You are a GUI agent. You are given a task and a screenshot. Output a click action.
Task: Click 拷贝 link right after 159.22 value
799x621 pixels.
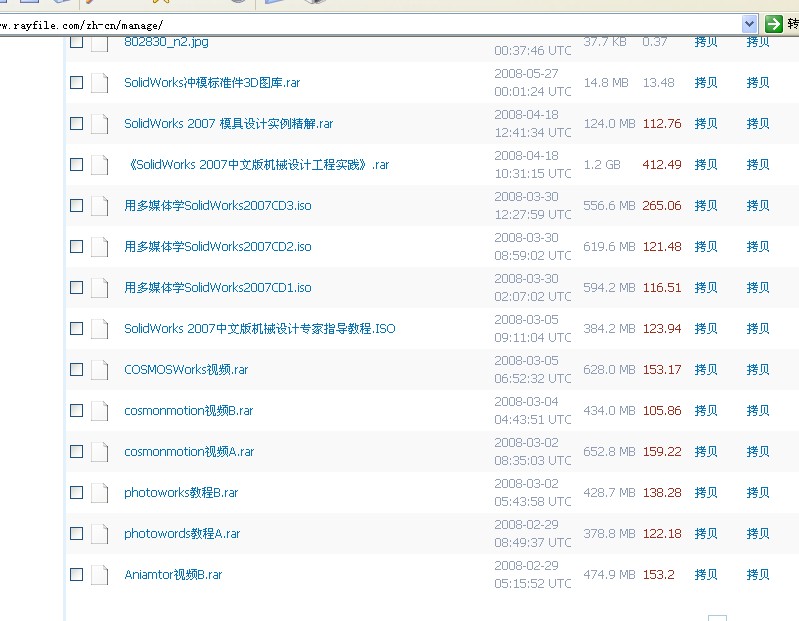[x=706, y=452]
